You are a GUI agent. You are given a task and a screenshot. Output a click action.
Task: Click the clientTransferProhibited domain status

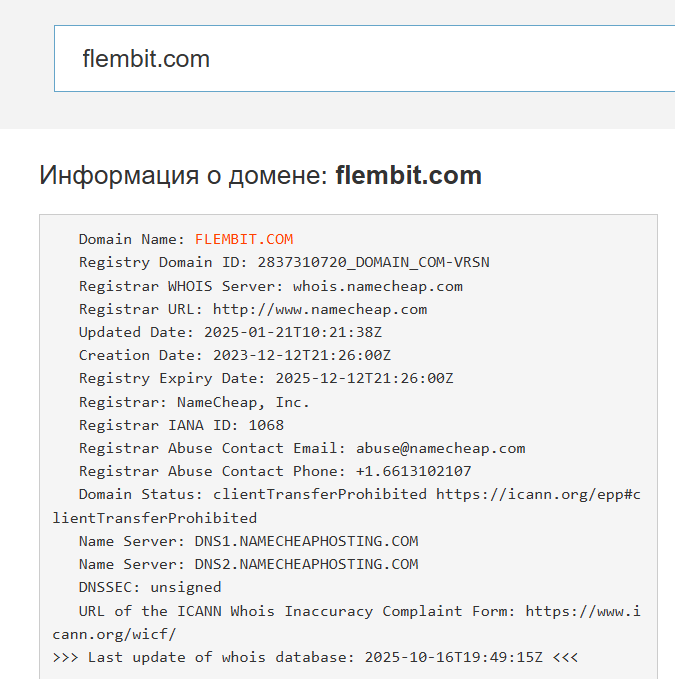[x=319, y=494]
